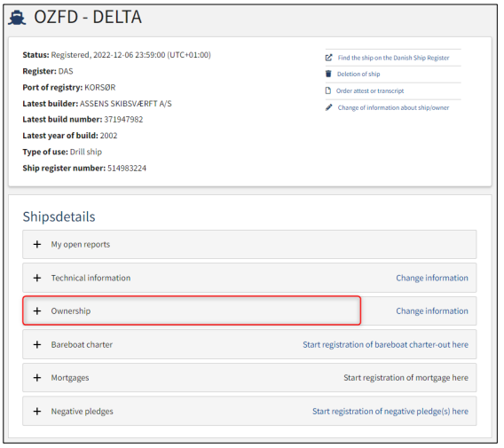Screen dimensions: 504x448
Task: Click the document icon for Order attest
Action: (327, 90)
